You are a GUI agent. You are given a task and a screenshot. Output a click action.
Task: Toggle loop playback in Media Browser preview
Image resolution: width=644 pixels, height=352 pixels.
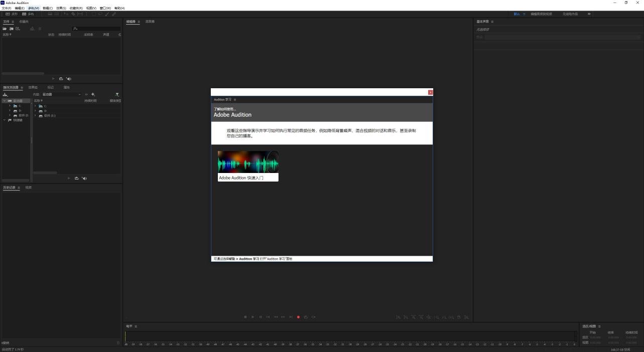77,179
